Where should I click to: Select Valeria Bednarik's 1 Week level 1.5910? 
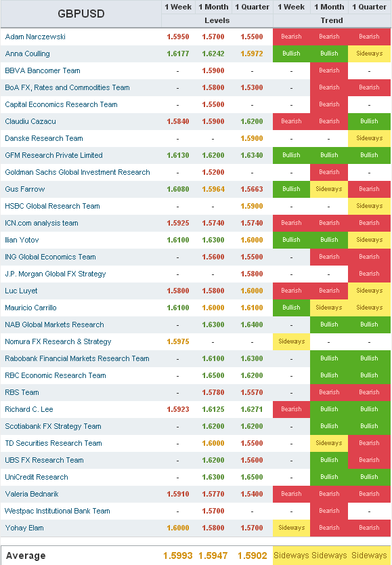point(178,494)
